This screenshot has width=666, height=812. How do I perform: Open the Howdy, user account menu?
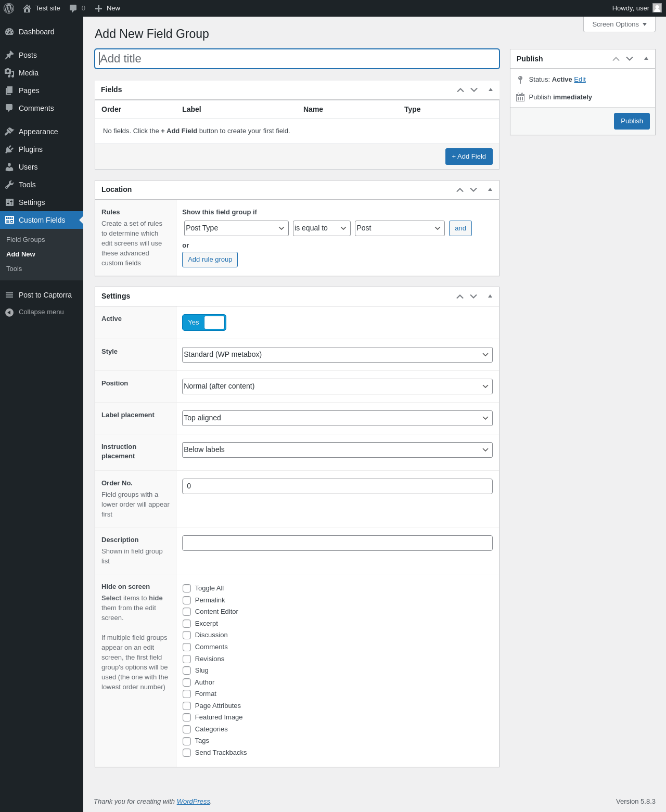click(x=637, y=8)
